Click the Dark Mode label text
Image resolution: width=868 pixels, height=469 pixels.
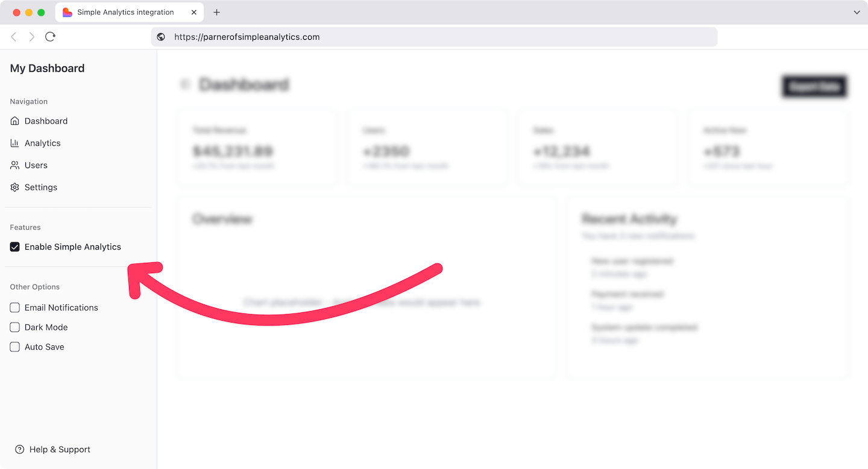pos(46,327)
